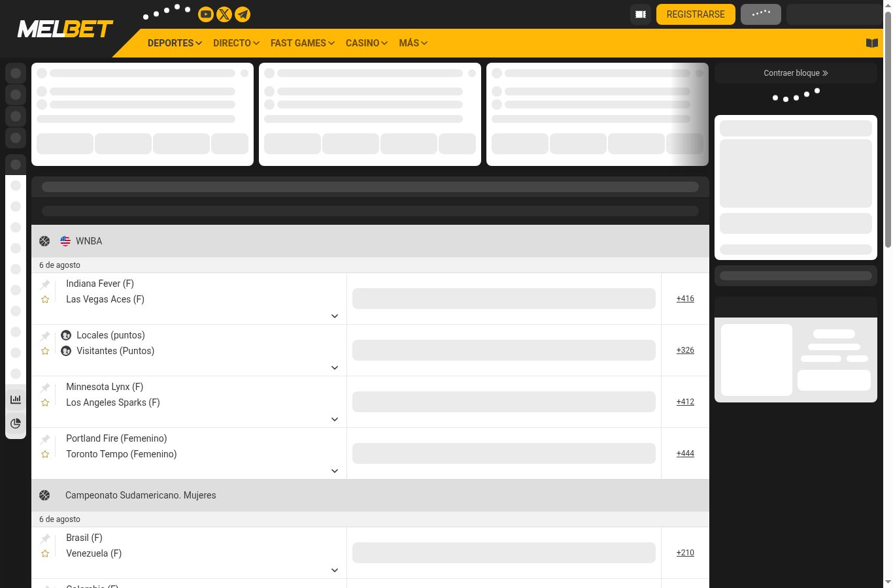Open the MELBET YouTube channel icon
Screen dimensions: 893x588
pyautogui.click(x=206, y=14)
